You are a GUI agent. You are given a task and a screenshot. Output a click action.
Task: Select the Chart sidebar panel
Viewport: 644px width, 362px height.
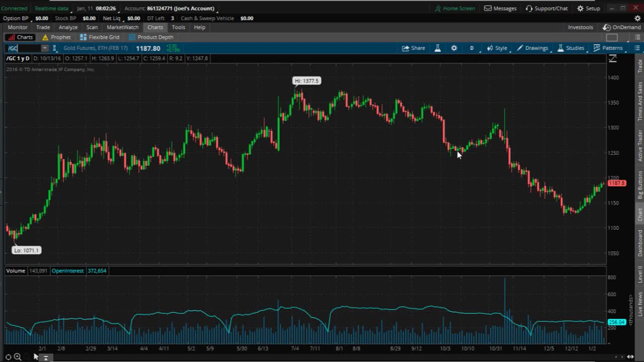tap(640, 214)
